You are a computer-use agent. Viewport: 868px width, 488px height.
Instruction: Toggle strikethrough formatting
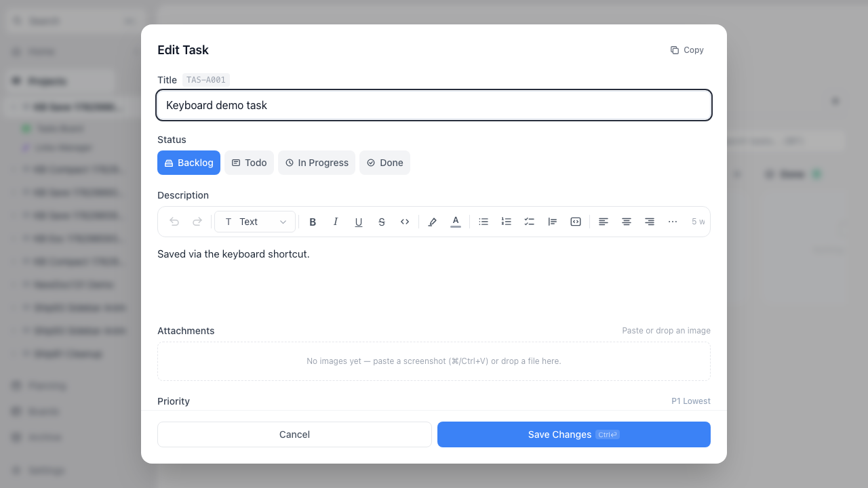382,222
